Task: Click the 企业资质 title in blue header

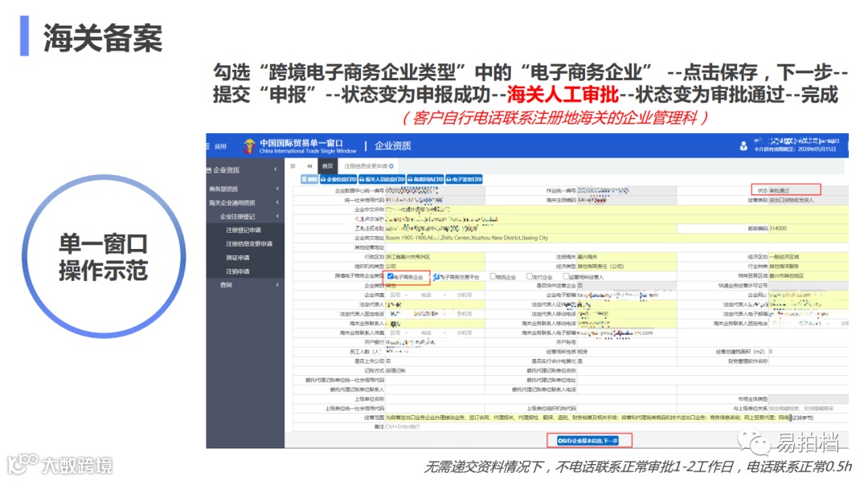Action: 392,146
